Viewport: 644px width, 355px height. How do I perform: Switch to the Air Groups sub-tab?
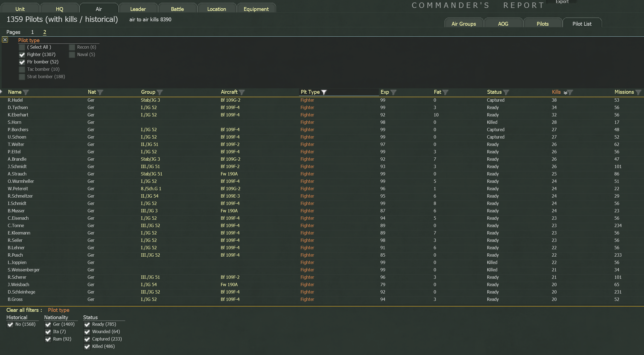[464, 23]
